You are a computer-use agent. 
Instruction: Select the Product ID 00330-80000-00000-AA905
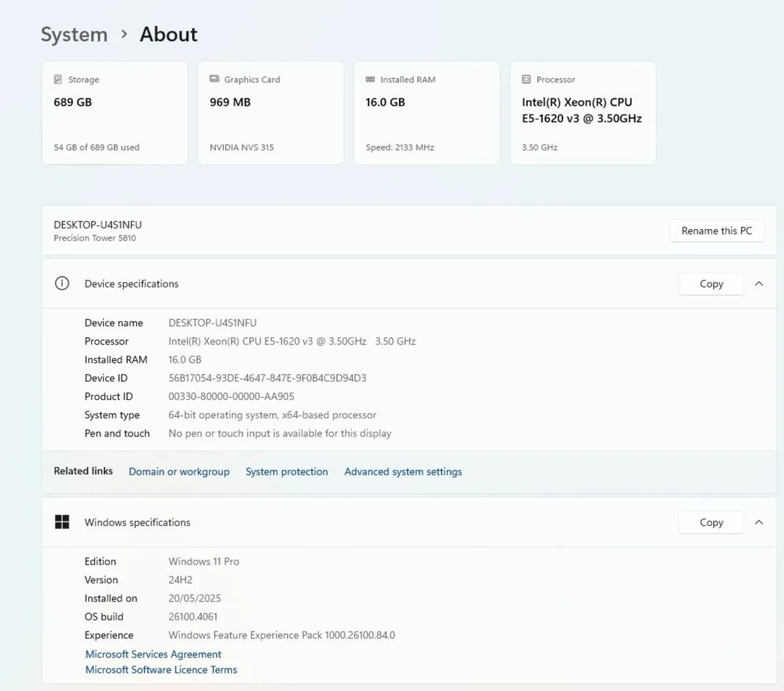pos(231,396)
